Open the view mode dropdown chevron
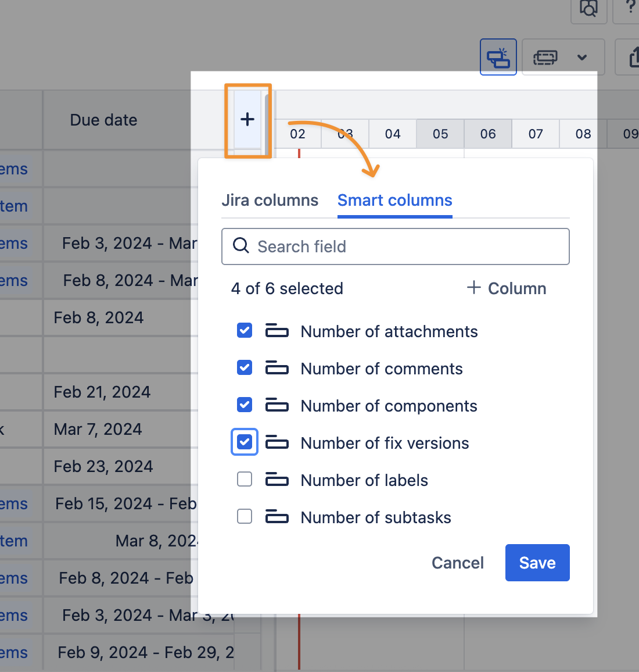639x672 pixels. pyautogui.click(x=581, y=58)
